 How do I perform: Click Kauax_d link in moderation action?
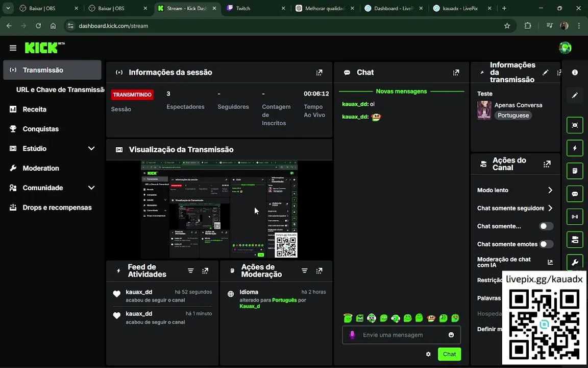coord(250,306)
